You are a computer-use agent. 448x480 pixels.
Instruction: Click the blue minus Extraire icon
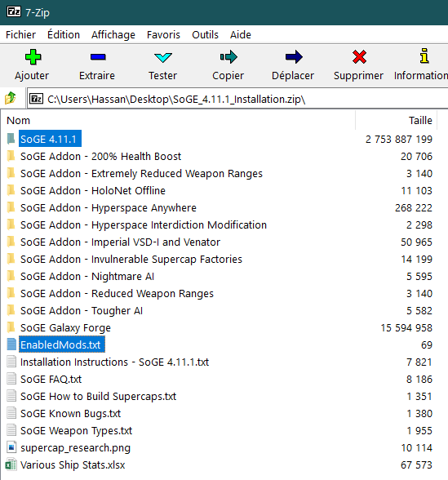tap(98, 57)
